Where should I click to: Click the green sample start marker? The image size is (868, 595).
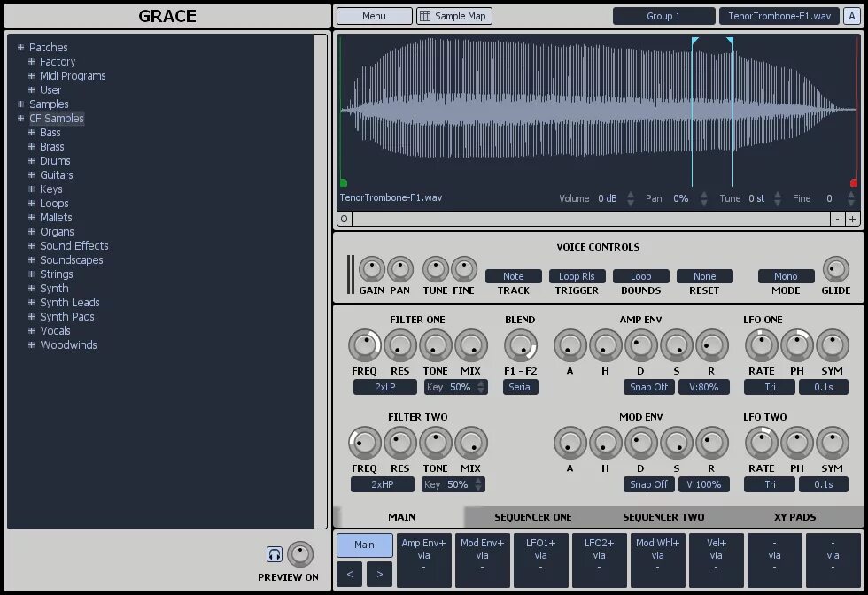pyautogui.click(x=344, y=182)
